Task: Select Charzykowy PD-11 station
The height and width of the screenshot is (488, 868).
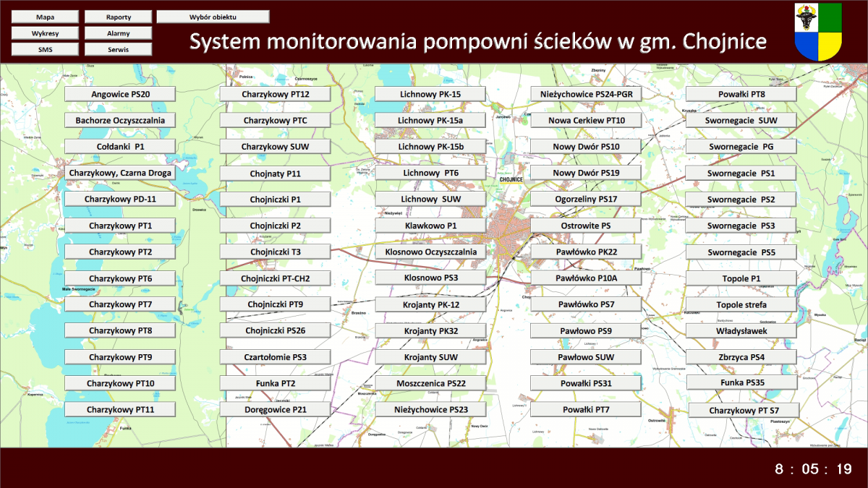Action: tap(120, 199)
